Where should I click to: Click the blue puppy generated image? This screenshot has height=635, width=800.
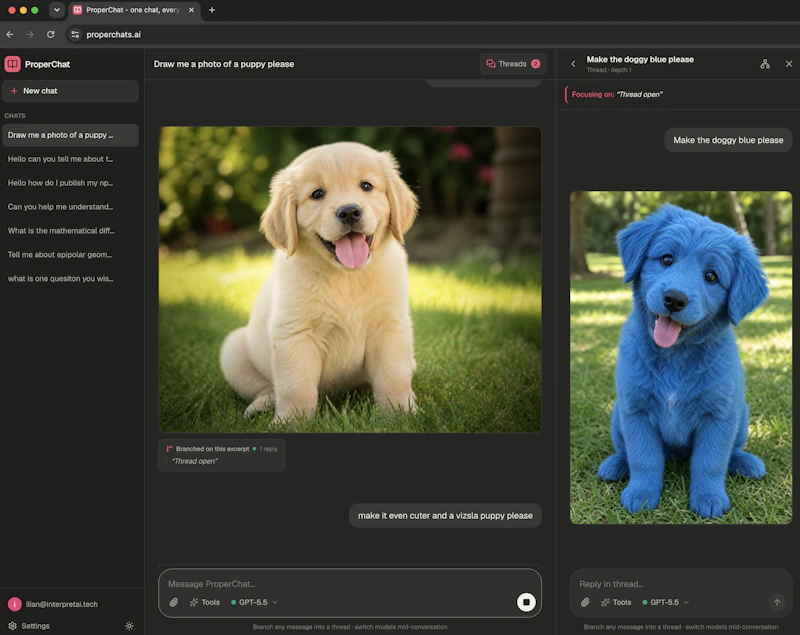tap(681, 358)
